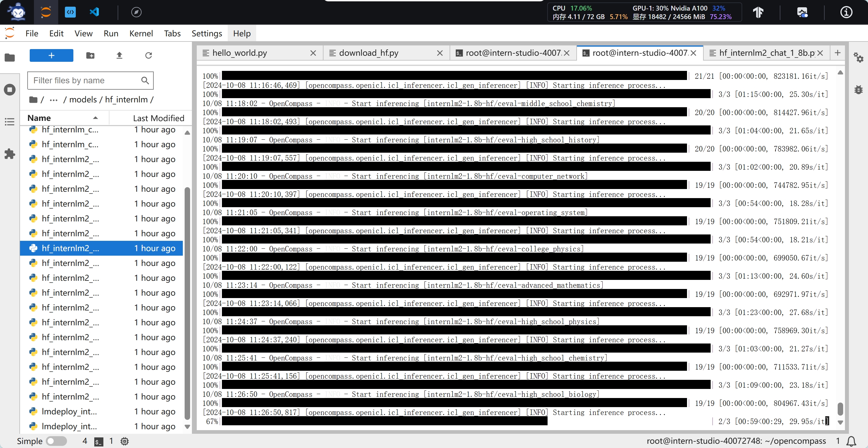The width and height of the screenshot is (868, 448).
Task: Expand the collapsed breadcrumb path ellipsis
Action: tap(53, 100)
